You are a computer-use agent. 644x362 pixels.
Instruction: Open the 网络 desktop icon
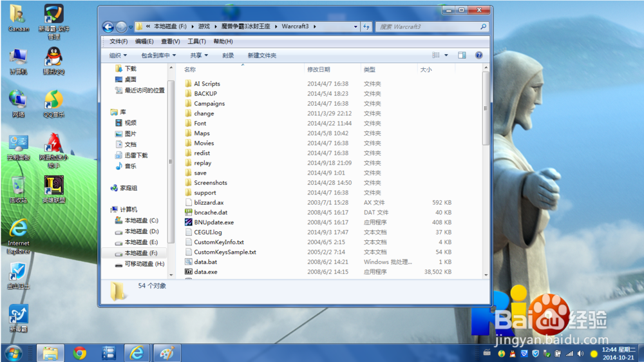(x=19, y=104)
